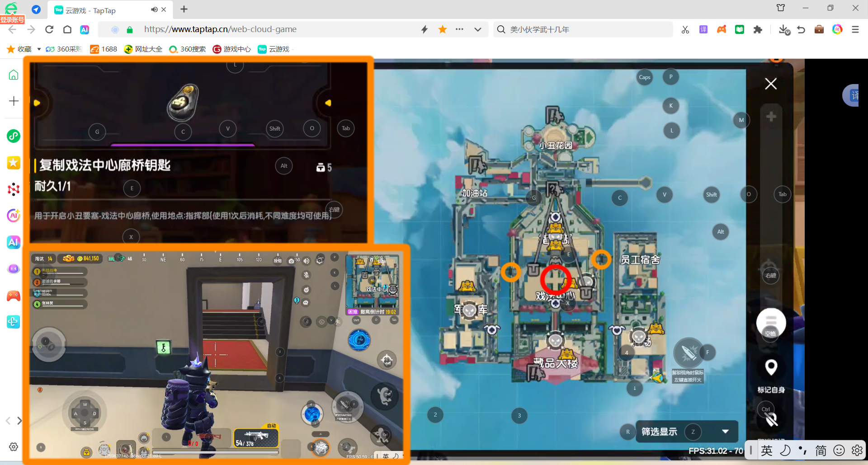Open the address bar more options dots
The image size is (868, 465).
459,29
